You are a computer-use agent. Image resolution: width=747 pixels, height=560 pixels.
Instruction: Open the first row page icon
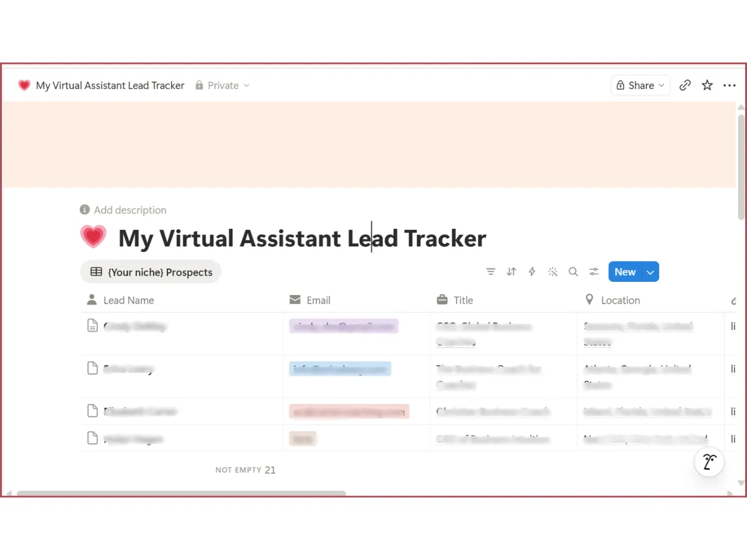92,325
